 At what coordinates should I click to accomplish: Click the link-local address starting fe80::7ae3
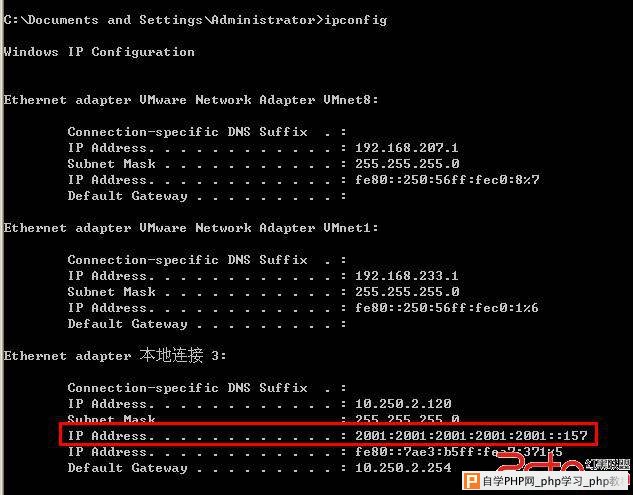[459, 451]
